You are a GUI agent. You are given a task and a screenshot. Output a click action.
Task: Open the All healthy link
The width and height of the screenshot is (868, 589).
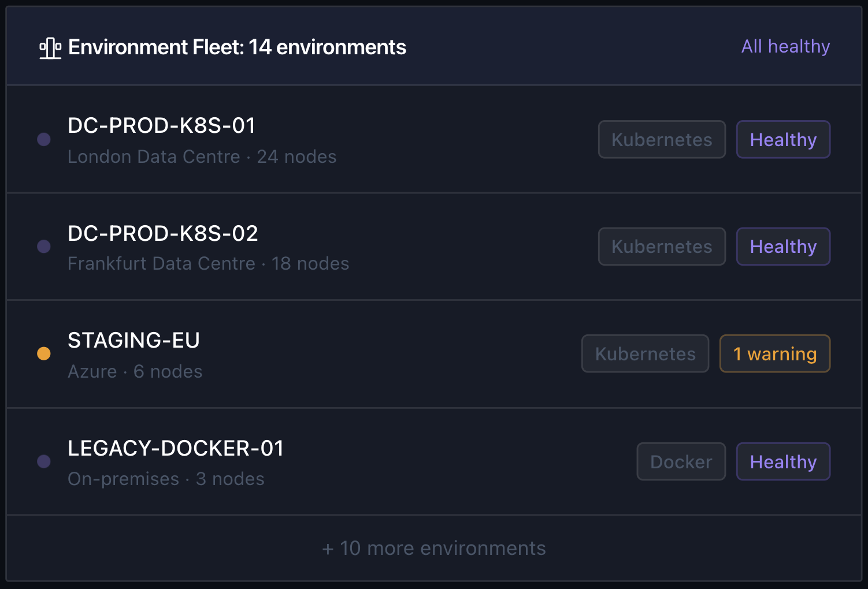coord(785,47)
